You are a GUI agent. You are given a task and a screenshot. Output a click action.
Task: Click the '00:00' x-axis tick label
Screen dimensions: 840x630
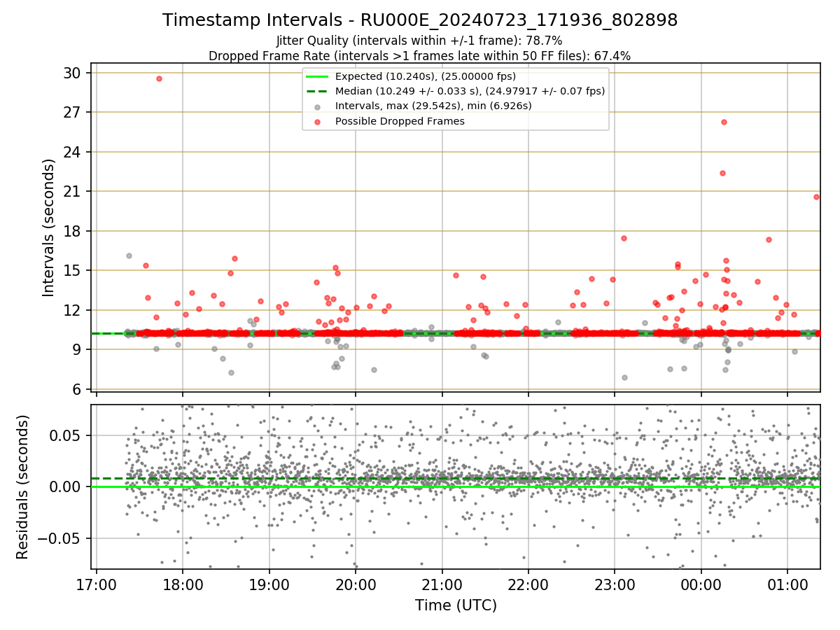coord(701,584)
